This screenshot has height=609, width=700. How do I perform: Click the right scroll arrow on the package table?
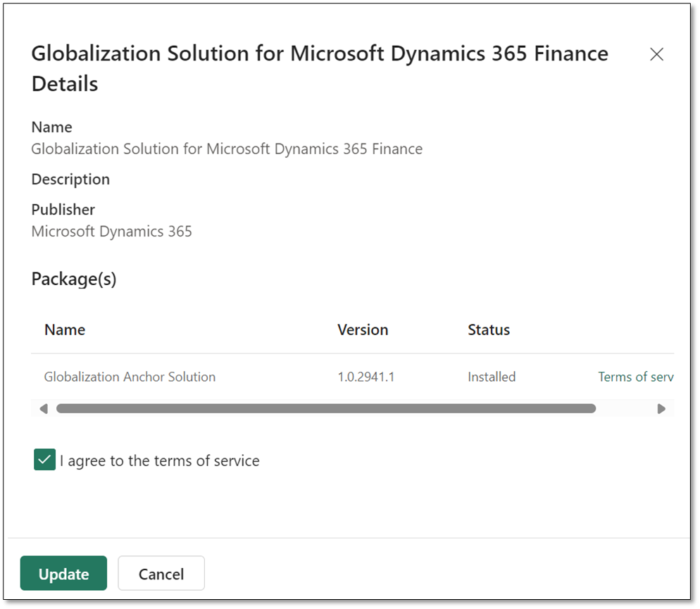[x=661, y=408]
